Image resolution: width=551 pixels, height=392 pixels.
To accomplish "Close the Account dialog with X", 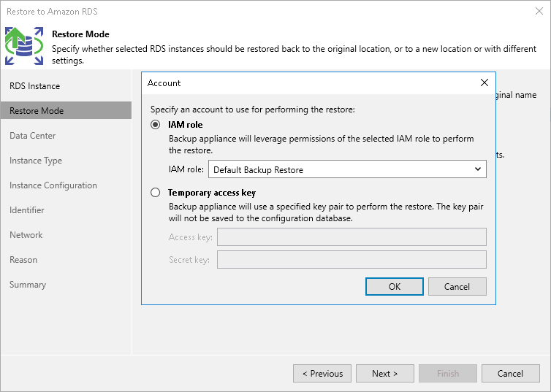I will 484,83.
